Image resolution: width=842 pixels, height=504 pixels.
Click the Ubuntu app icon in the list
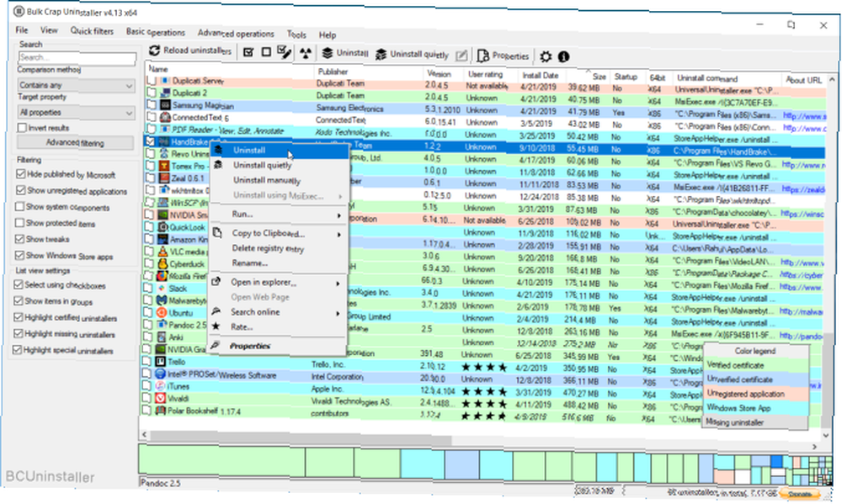(x=161, y=312)
